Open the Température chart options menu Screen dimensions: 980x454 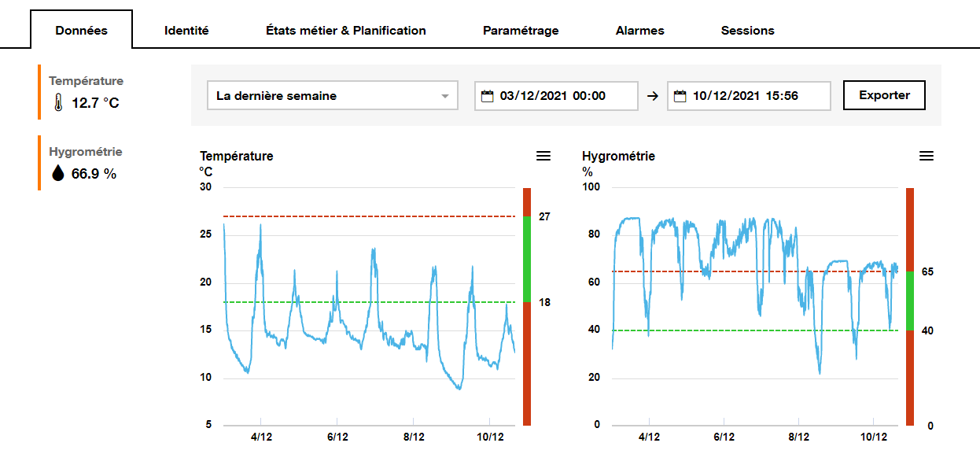click(x=543, y=156)
